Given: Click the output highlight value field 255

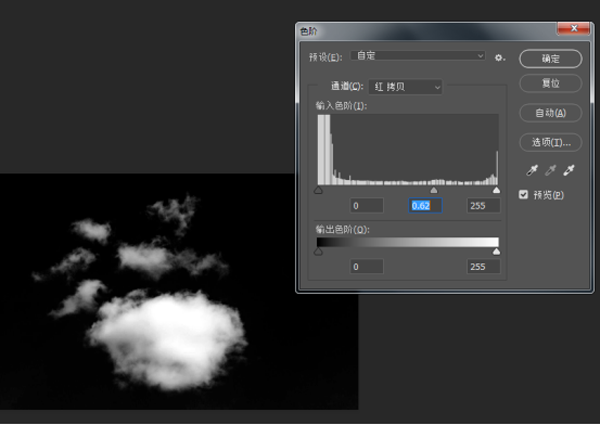Looking at the screenshot, I should pos(483,266).
